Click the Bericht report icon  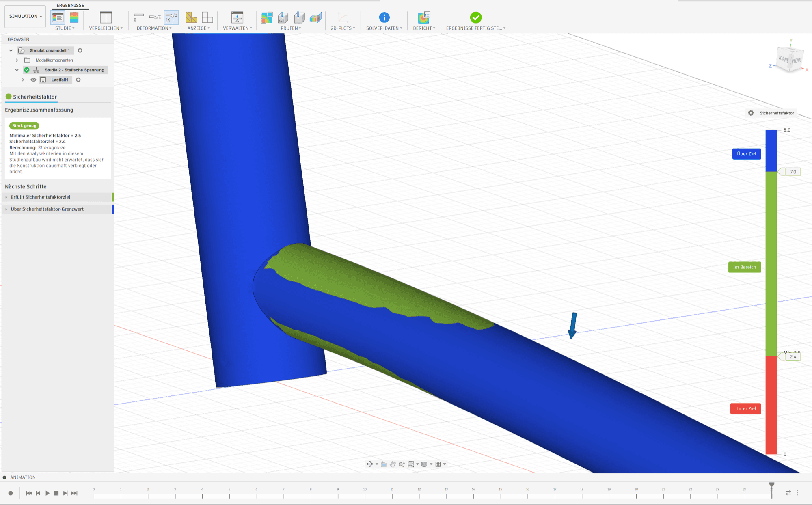[424, 17]
